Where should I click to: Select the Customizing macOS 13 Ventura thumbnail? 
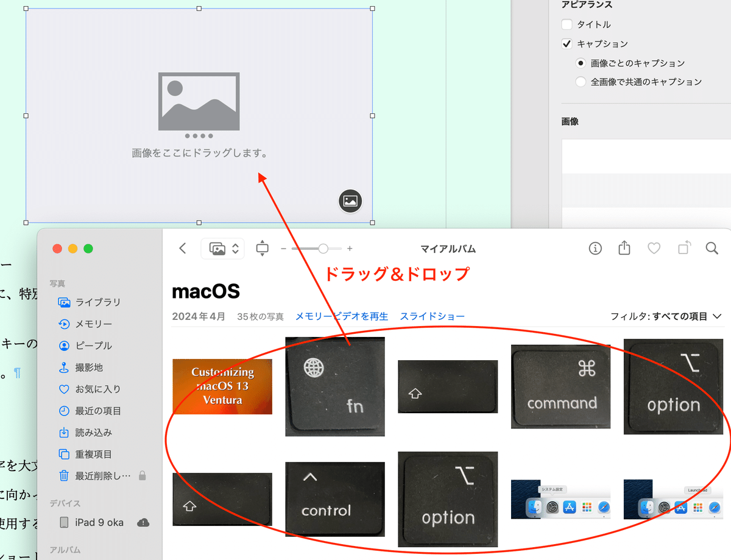(x=222, y=386)
